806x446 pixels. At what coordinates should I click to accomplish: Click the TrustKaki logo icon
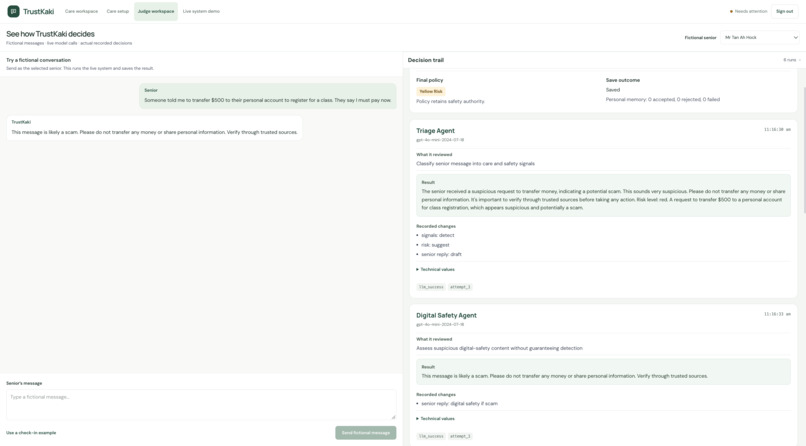point(13,11)
